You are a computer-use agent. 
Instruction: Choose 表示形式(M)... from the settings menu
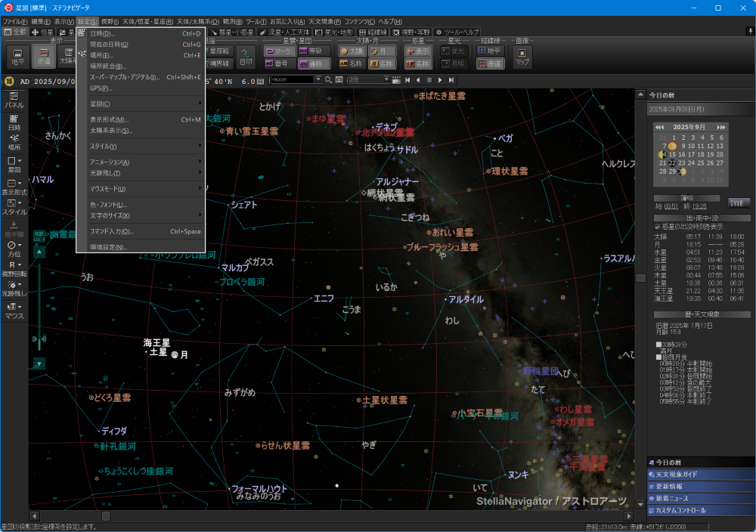(110, 119)
